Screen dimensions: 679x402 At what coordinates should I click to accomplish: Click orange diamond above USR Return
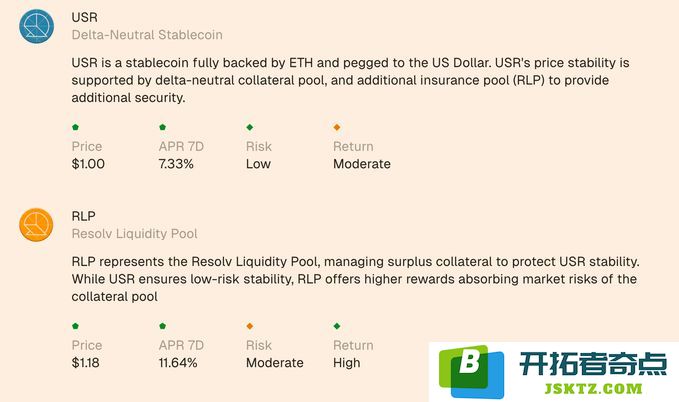click(336, 127)
